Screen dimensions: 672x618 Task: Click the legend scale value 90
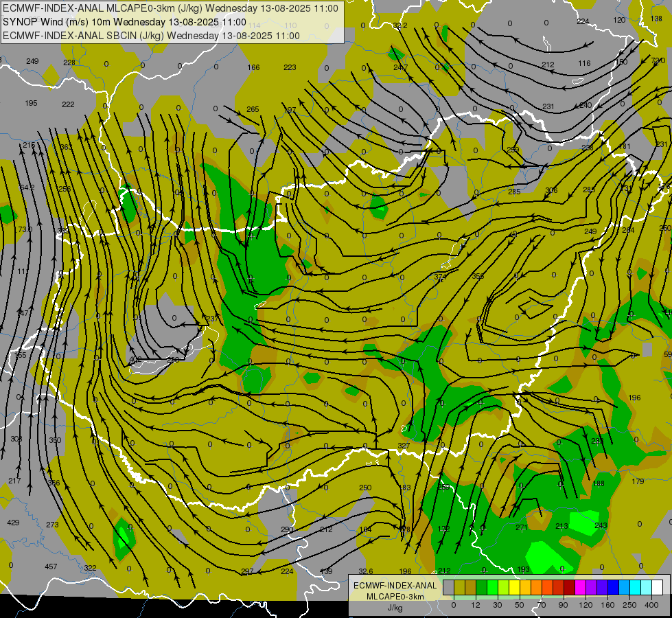[563, 605]
